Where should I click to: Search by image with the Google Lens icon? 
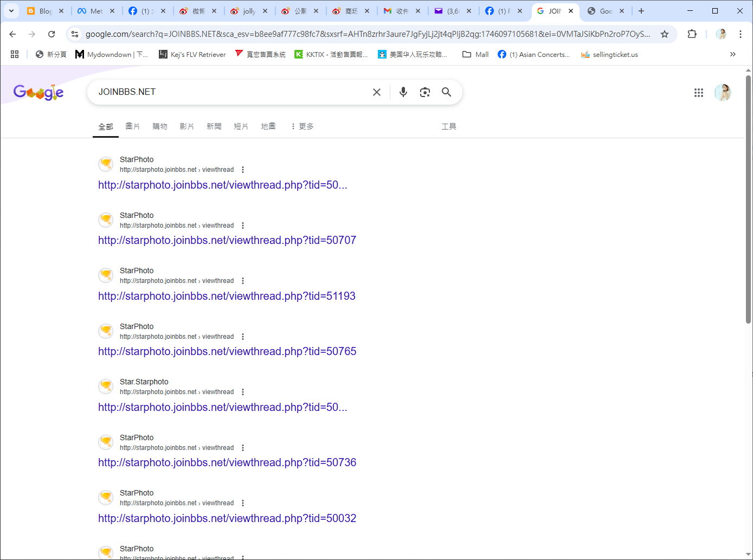point(425,92)
